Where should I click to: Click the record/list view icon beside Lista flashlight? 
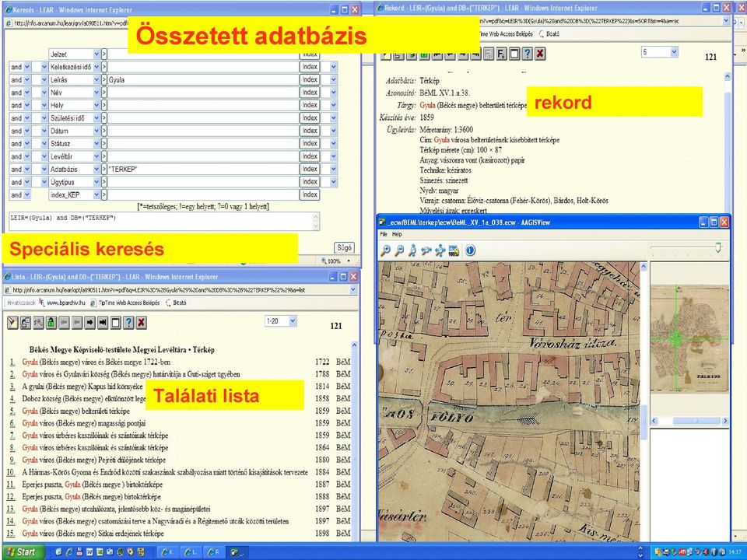point(25,323)
